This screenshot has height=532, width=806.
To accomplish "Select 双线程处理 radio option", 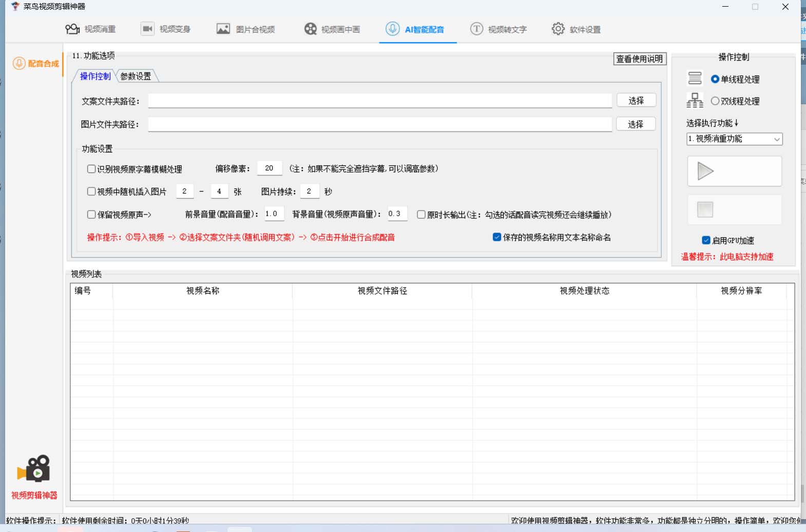I will click(715, 101).
